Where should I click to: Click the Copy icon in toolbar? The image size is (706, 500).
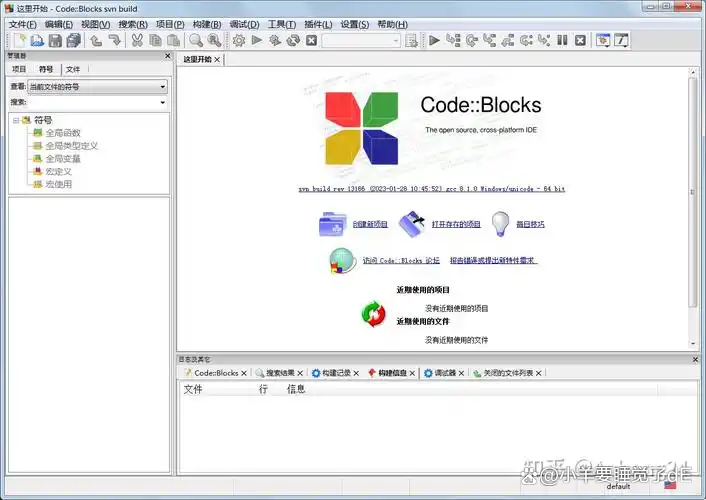(155, 41)
